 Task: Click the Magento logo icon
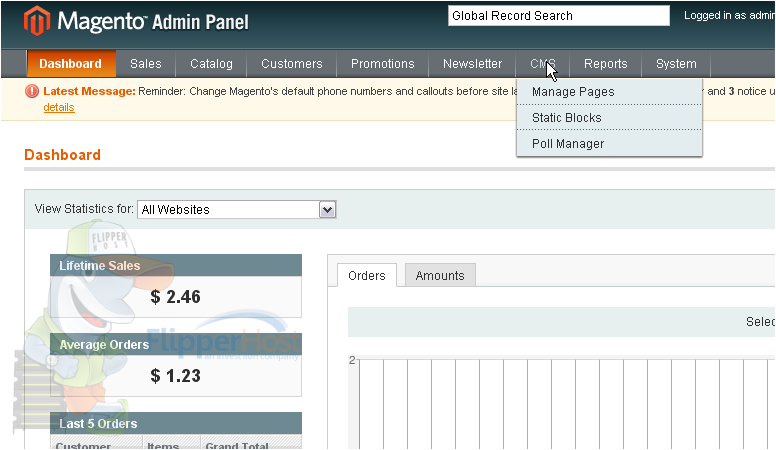(x=37, y=21)
